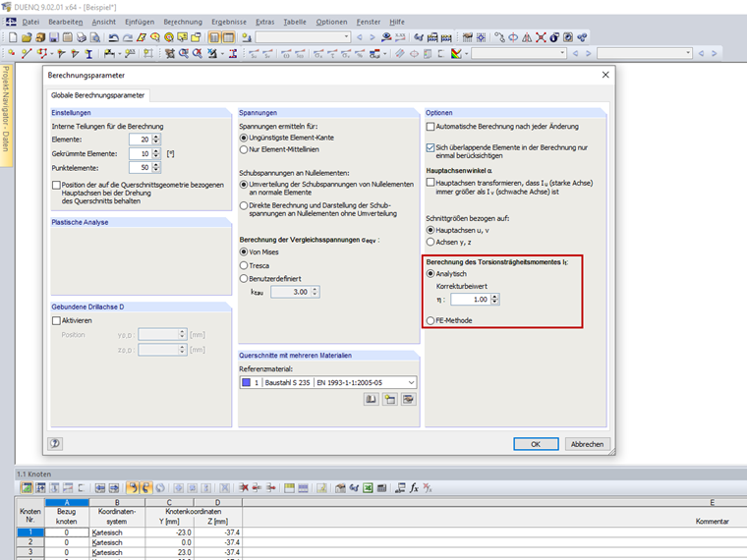Click the help icon in dialog bottom-left
Viewport: 747px width, 560px height.
[x=55, y=444]
